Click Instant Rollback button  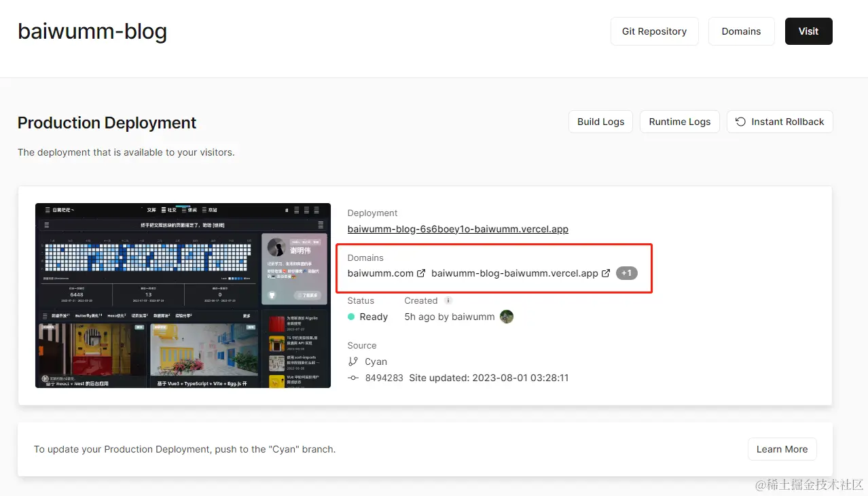pyautogui.click(x=780, y=122)
